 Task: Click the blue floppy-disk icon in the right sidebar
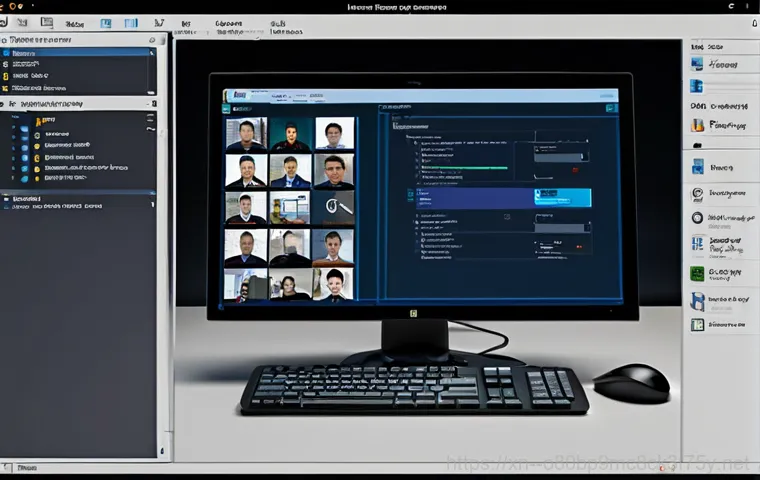(x=697, y=300)
